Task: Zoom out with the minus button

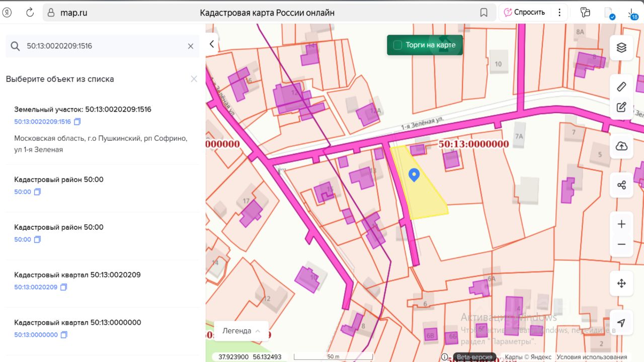Action: [x=621, y=244]
